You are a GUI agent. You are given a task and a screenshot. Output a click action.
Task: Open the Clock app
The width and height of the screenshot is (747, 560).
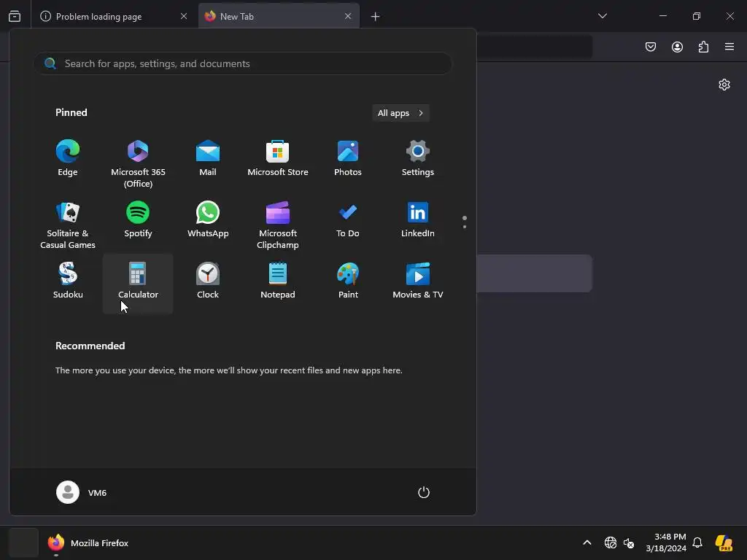click(x=208, y=281)
